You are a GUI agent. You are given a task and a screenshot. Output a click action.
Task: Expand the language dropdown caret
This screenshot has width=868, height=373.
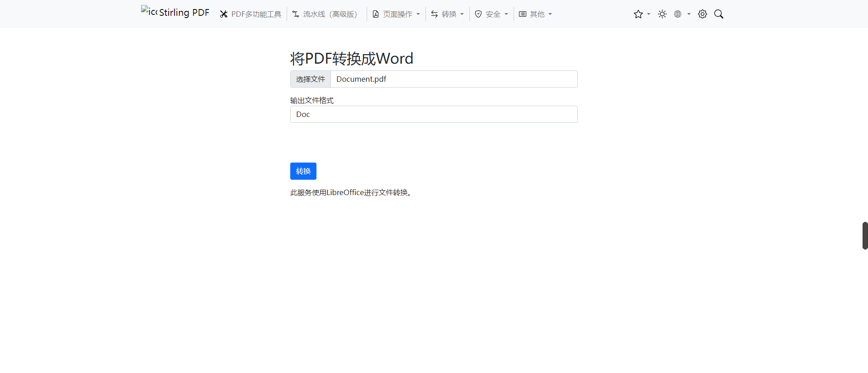(x=689, y=14)
